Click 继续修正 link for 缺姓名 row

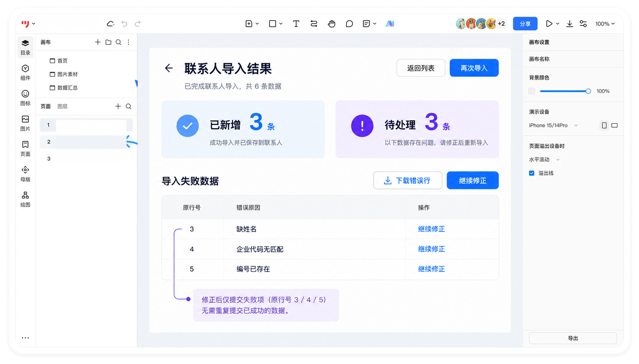(431, 229)
